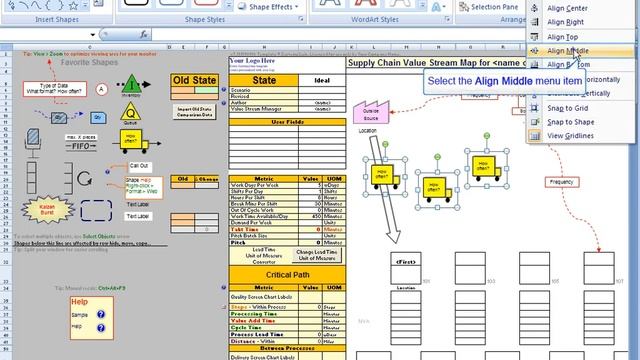Click the Help question mark icon
The width and height of the screenshot is (640, 360).
[101, 328]
